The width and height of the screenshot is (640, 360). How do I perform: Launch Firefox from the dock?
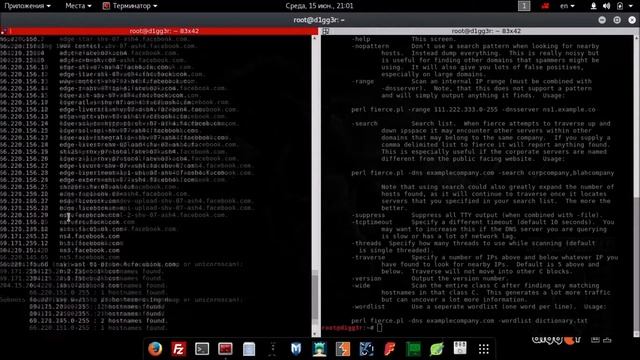point(155,349)
